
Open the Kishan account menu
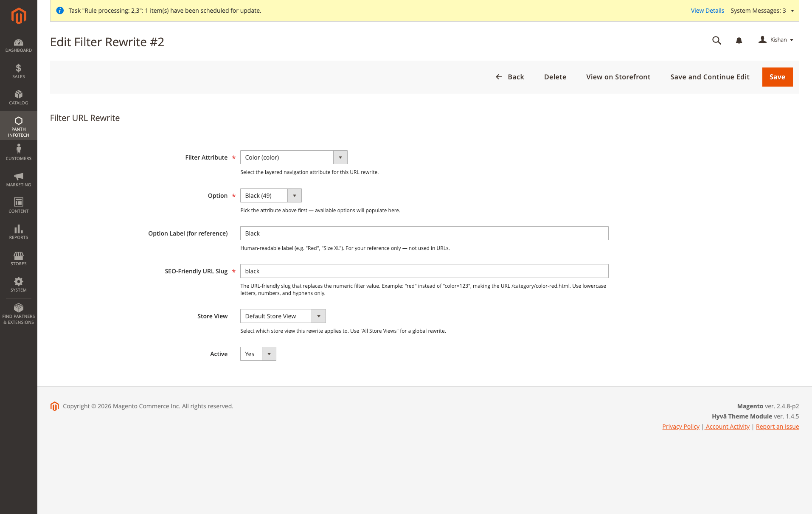(776, 39)
